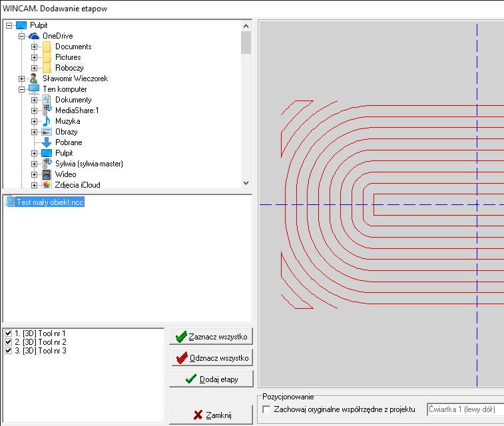The image size is (504, 426).
Task: Select the MediaShare:1 tree item
Action: tap(77, 110)
